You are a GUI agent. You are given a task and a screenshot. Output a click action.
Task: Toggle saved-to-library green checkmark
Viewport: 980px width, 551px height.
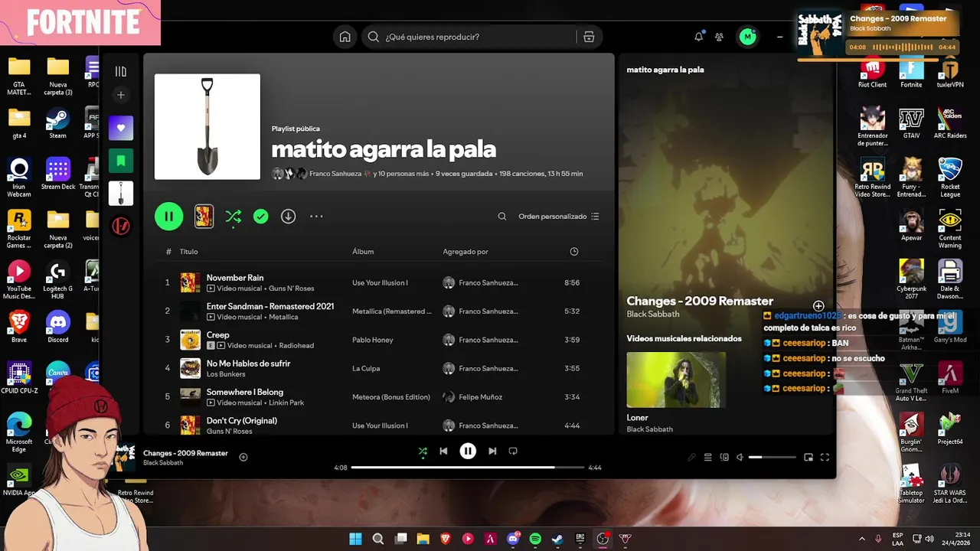tap(261, 217)
